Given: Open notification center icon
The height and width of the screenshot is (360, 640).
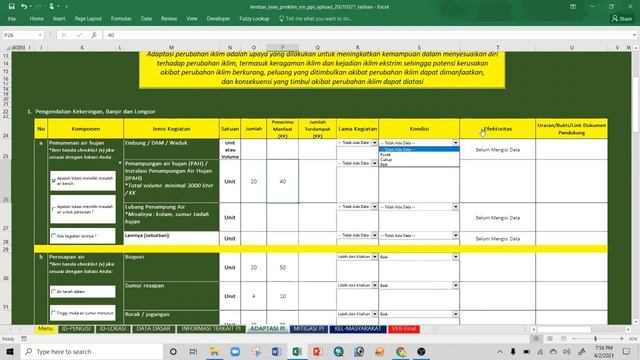Looking at the screenshot, I should pos(627,351).
